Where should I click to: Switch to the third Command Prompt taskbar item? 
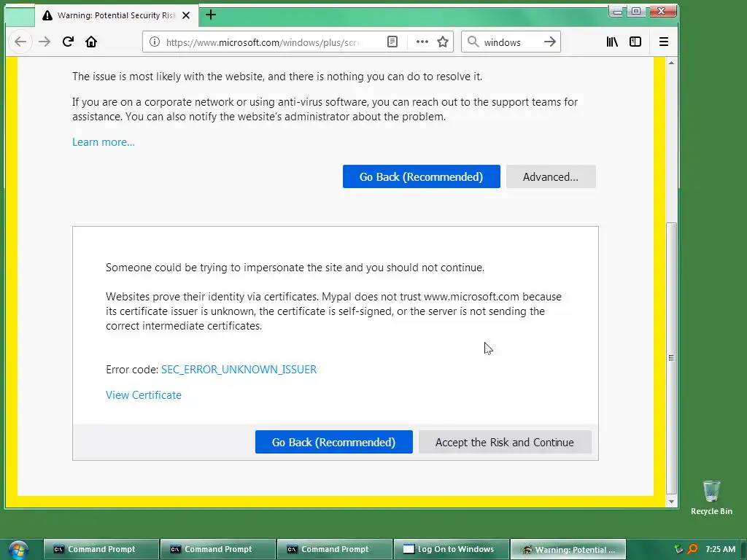pos(334,549)
